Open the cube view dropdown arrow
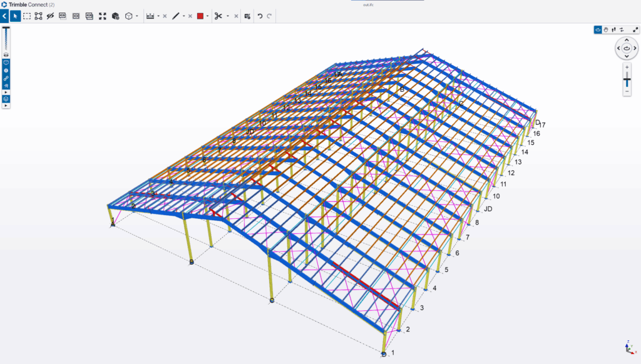The image size is (641, 364). [137, 16]
